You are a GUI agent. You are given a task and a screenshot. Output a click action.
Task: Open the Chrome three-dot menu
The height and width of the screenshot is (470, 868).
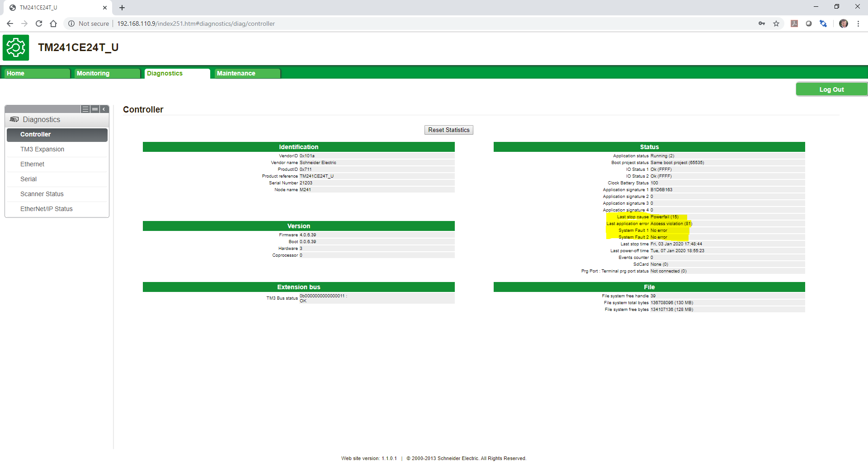pyautogui.click(x=858, y=23)
